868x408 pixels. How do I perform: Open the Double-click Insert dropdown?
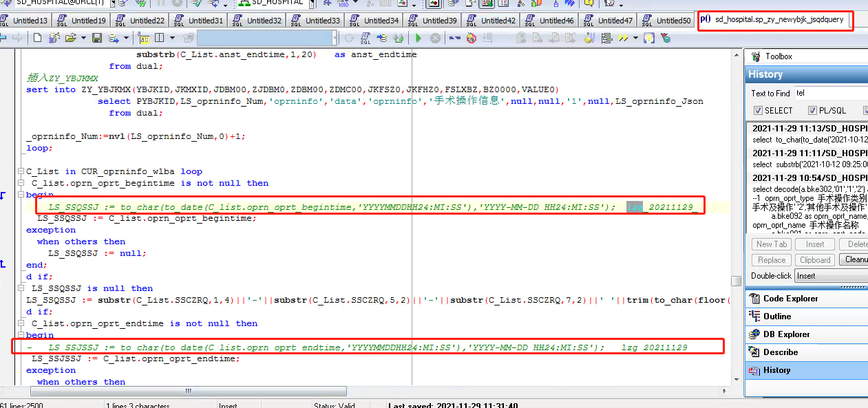click(x=832, y=275)
